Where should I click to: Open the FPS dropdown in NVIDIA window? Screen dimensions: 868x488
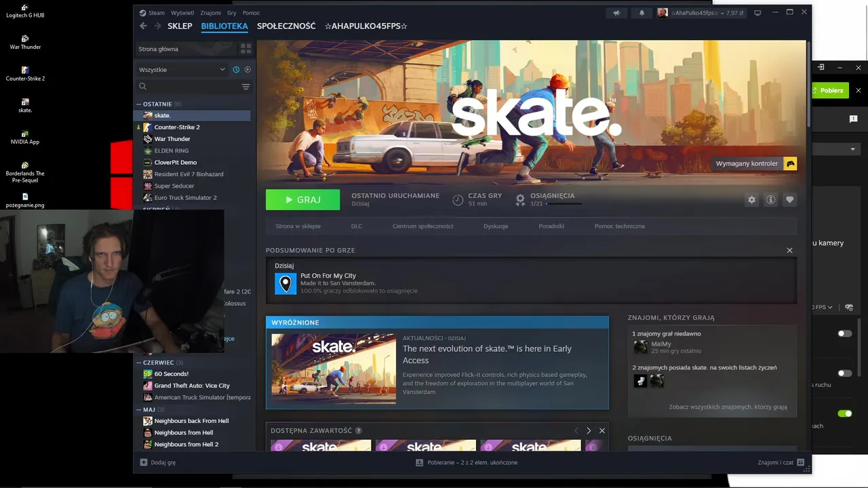coord(823,307)
